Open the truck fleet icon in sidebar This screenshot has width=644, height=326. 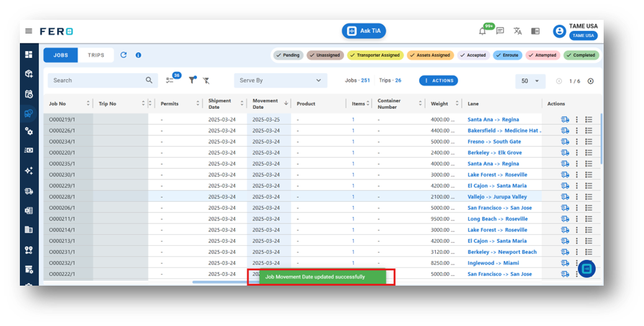tap(29, 191)
